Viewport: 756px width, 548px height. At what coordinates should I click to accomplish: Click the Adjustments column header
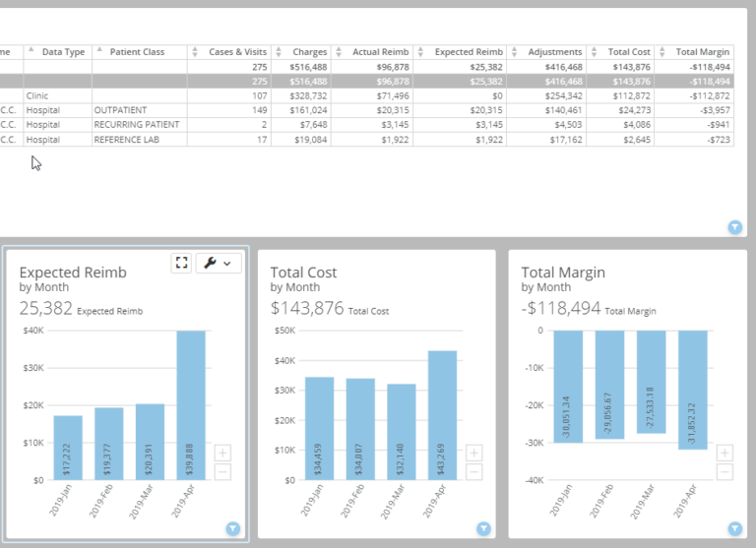tap(554, 52)
